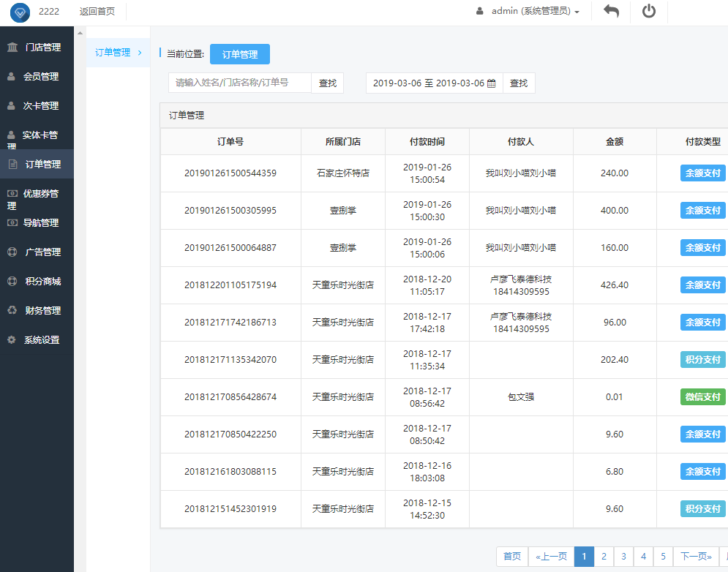Open 财务管理 in the sidebar
The width and height of the screenshot is (728, 572).
pos(37,311)
